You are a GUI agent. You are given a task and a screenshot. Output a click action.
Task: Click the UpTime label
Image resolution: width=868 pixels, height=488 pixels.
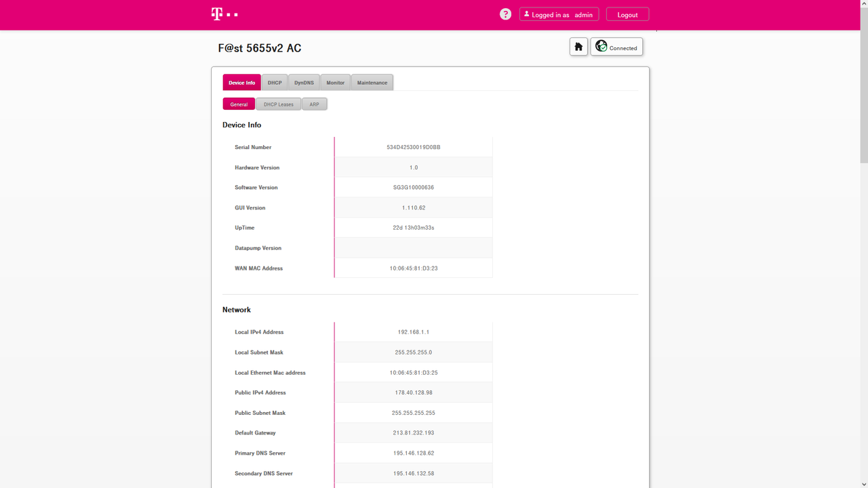pos(245,228)
